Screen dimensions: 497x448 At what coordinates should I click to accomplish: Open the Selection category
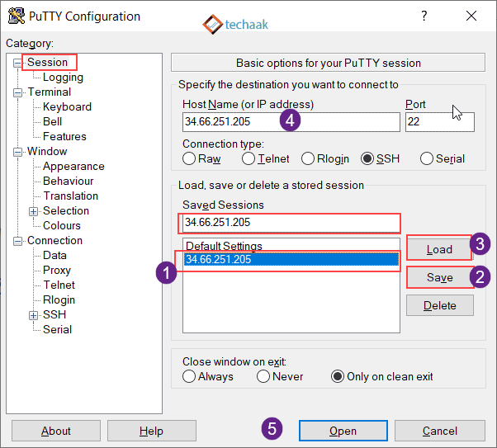pos(66,211)
